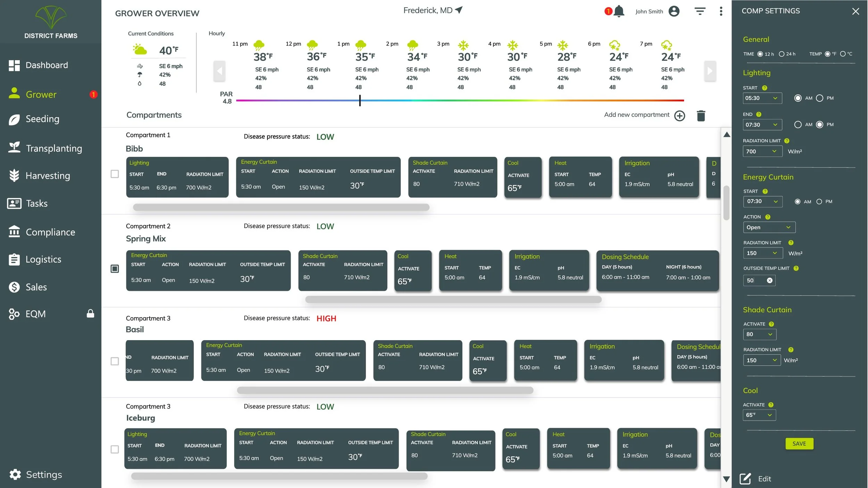The width and height of the screenshot is (868, 488).
Task: Open the filter lines icon
Action: 700,11
